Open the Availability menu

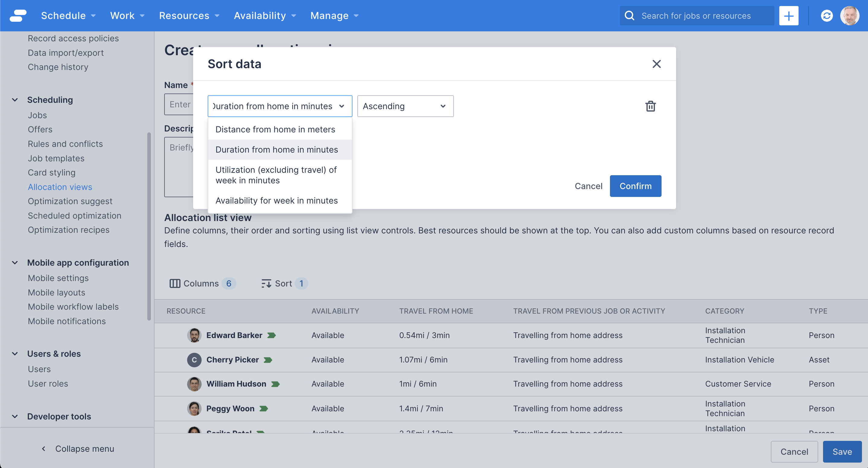click(x=265, y=15)
